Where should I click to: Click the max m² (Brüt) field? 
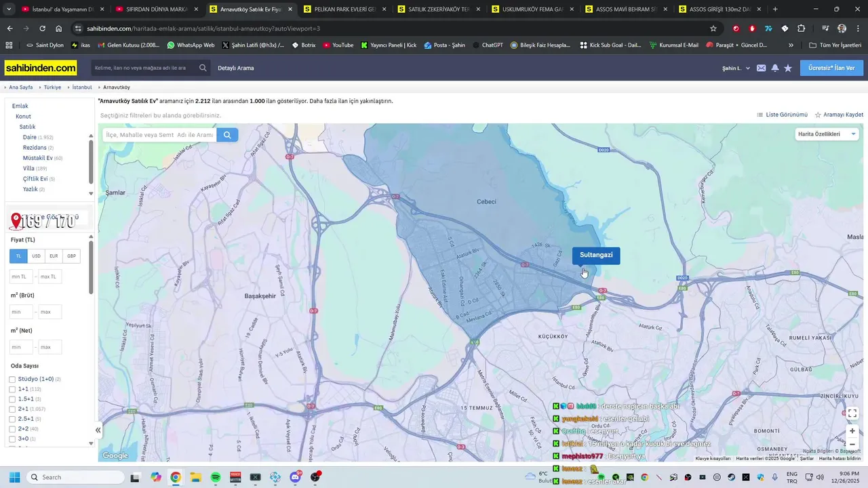coord(50,312)
